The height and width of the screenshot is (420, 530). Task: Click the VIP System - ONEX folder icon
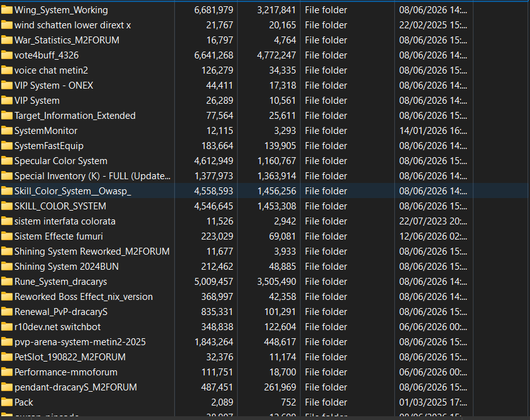7,86
